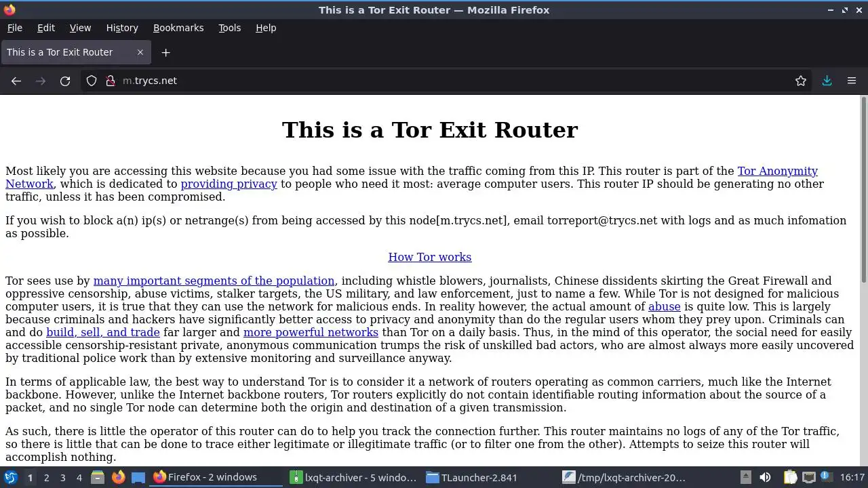Open the Firefox downloads panel

click(827, 81)
